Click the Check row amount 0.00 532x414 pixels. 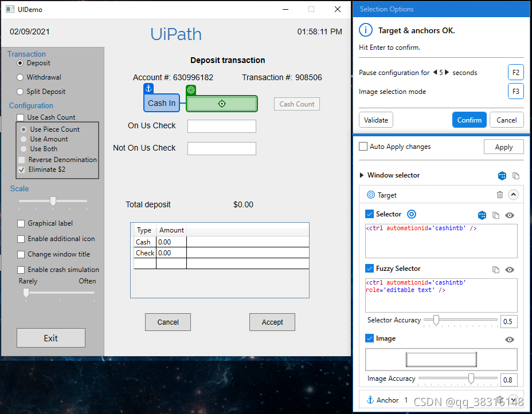pos(171,253)
